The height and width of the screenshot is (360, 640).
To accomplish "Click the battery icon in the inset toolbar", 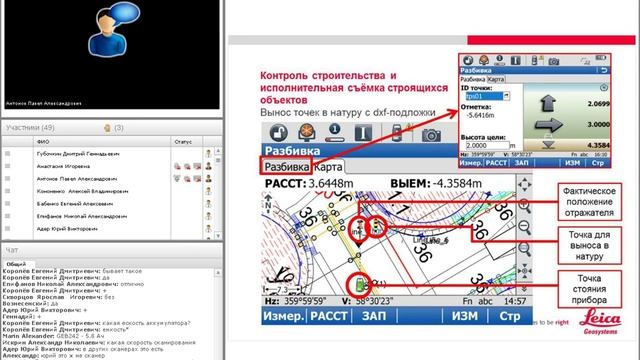I will (600, 58).
